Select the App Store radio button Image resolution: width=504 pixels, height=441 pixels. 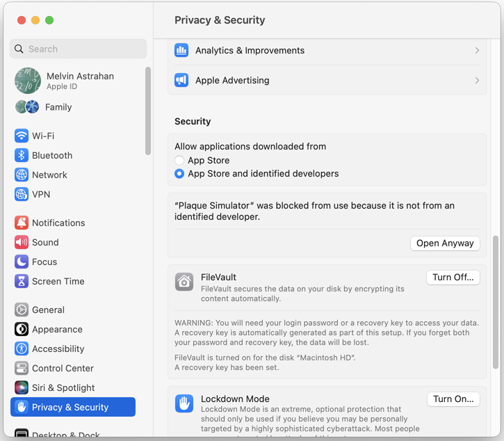(x=179, y=160)
